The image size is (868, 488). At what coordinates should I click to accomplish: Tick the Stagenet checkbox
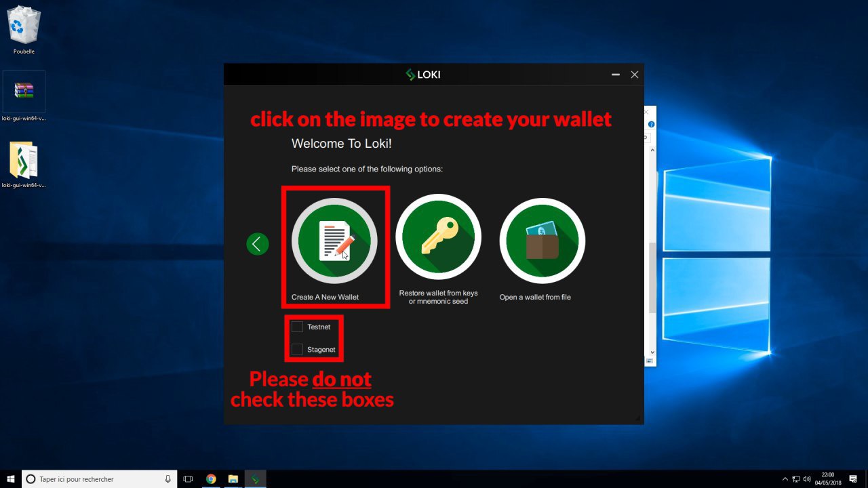(297, 349)
